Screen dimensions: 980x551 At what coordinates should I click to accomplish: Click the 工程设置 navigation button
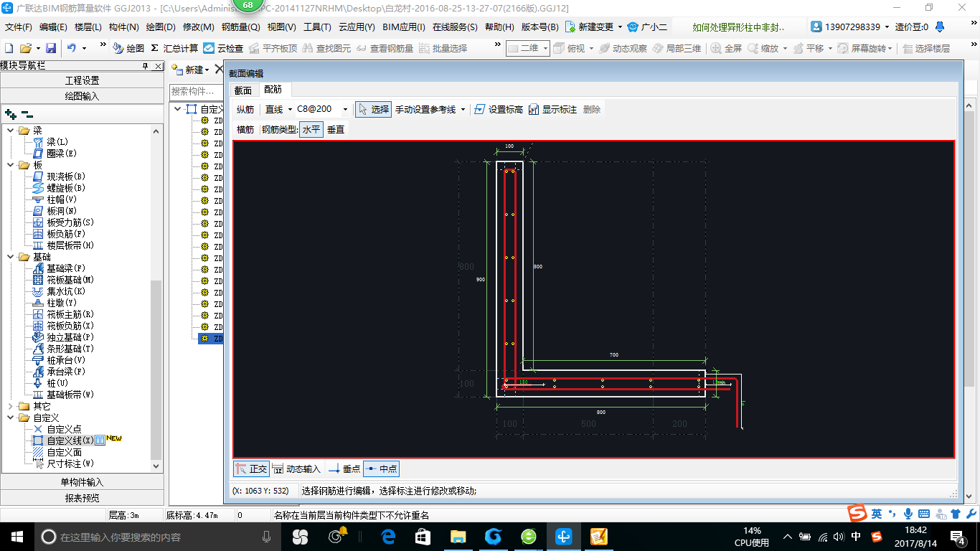click(82, 80)
